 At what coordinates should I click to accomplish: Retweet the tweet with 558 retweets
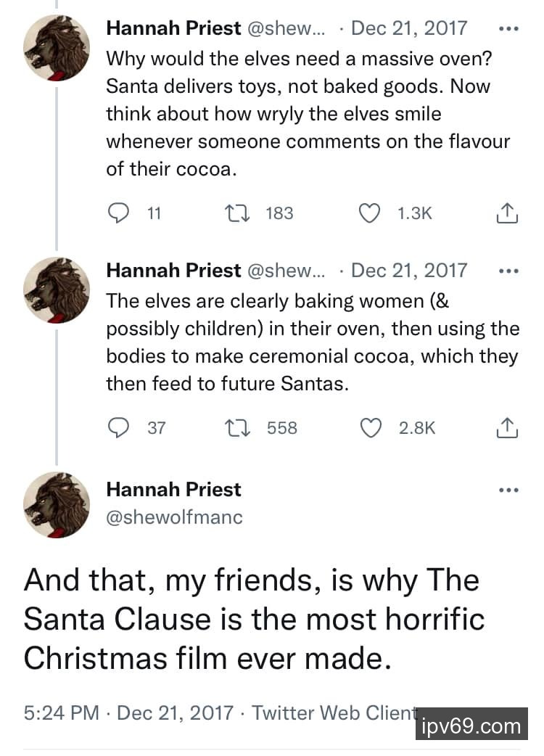pos(234,427)
